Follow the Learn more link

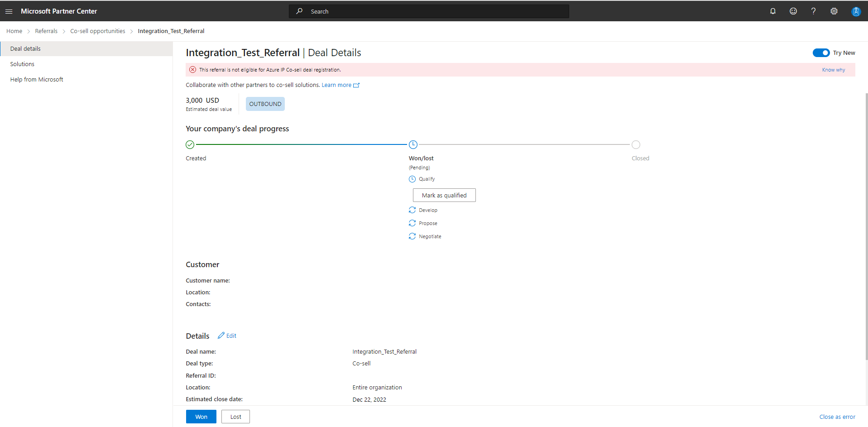pyautogui.click(x=336, y=85)
